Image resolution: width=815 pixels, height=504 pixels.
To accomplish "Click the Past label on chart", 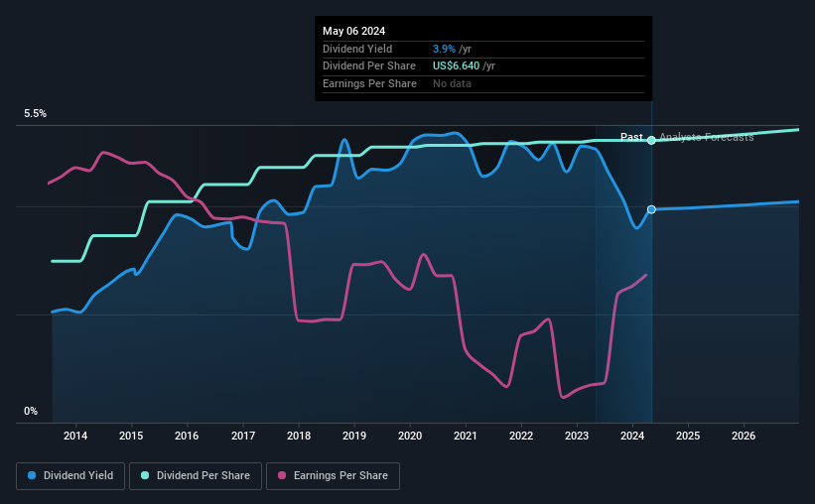I will [631, 137].
